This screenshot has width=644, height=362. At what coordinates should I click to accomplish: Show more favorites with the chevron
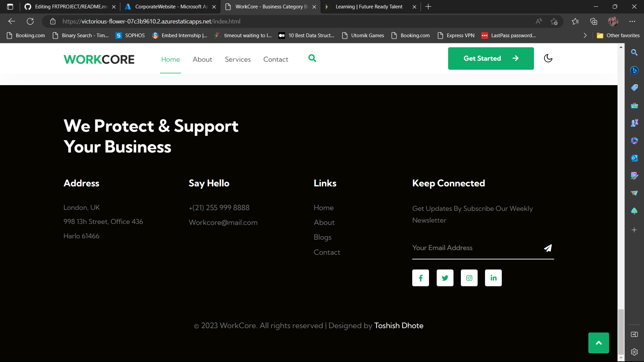585,35
